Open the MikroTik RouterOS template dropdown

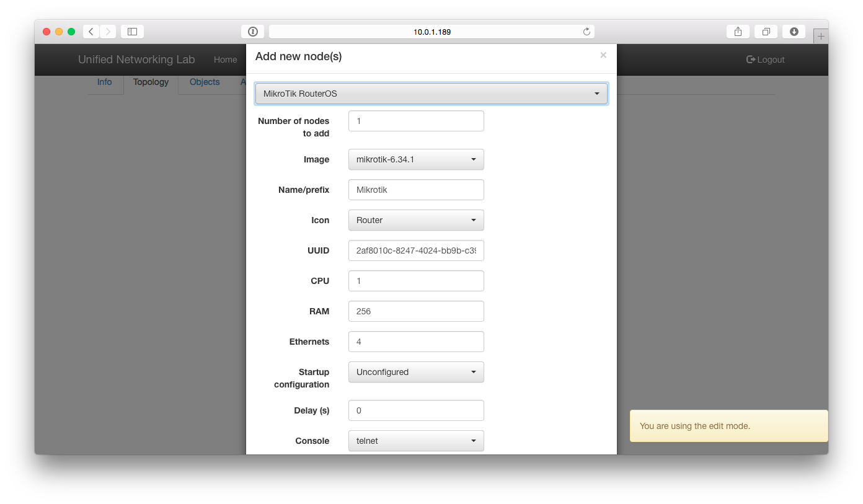point(431,94)
